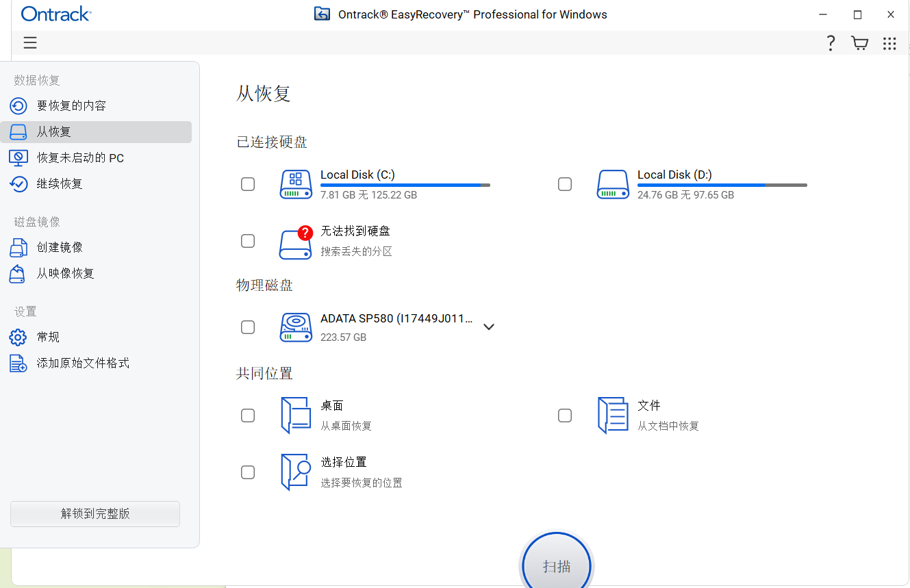
Task: Open the nine-dot apps grid
Action: [x=889, y=43]
